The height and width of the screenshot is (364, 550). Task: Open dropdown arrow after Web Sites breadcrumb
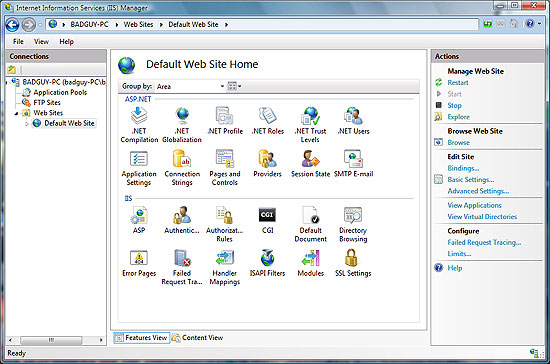click(161, 25)
